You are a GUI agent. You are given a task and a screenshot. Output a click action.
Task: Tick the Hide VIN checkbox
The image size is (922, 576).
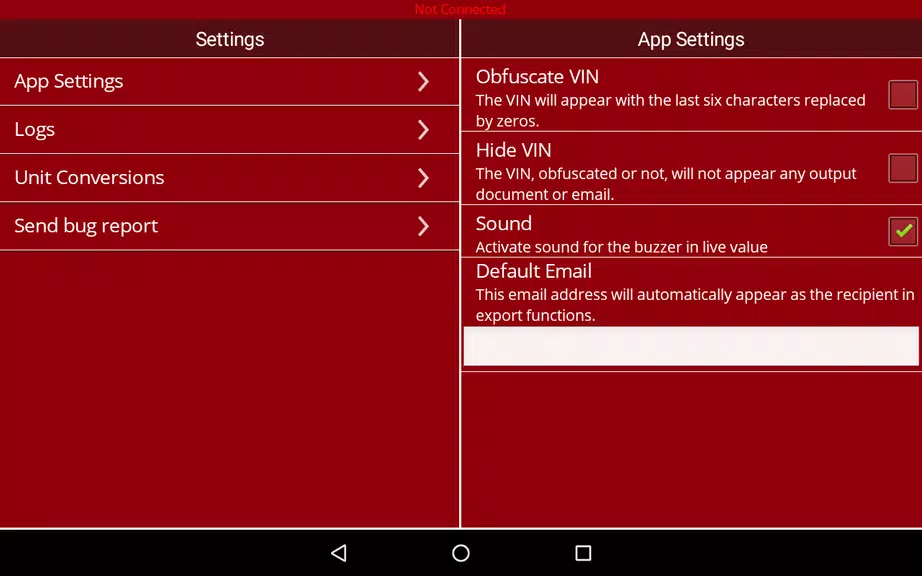(902, 168)
